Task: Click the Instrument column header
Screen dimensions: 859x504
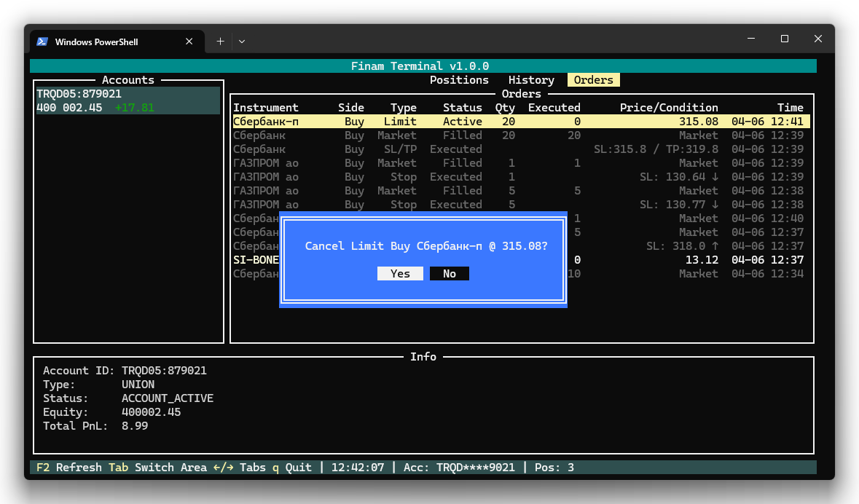Action: 265,108
